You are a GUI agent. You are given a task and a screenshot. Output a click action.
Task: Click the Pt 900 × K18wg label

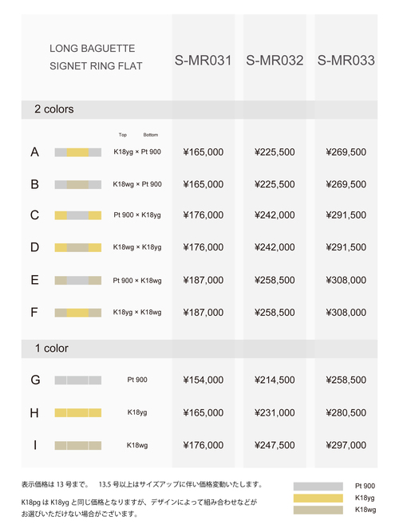(137, 281)
